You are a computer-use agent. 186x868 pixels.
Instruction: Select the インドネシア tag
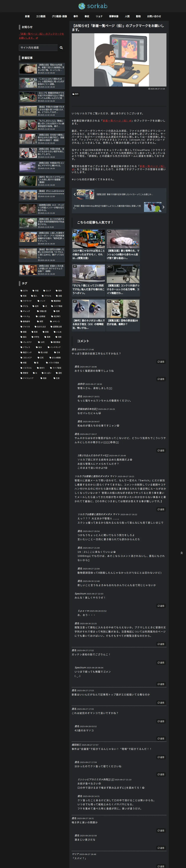tap(54, 347)
